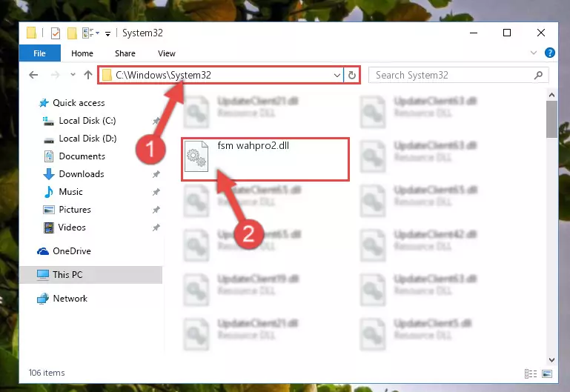
Task: Go up one folder level arrow
Action: (88, 75)
